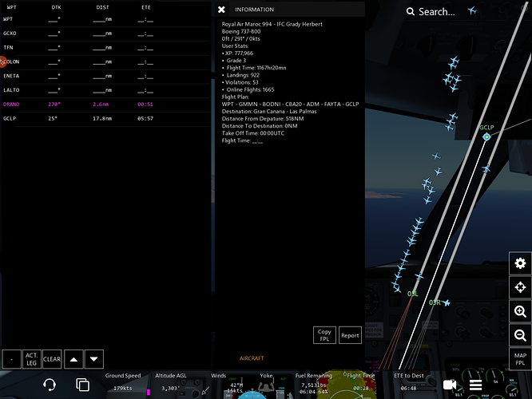The image size is (532, 399).
Task: Move waypoint down in plan
Action: point(94,359)
